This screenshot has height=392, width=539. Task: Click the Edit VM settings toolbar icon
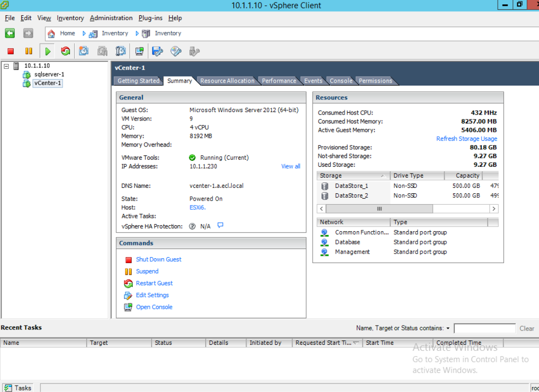pos(158,51)
